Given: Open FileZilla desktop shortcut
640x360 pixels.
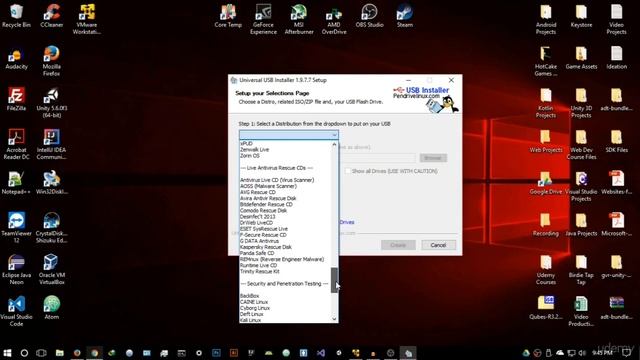Looking at the screenshot, I should pyautogui.click(x=16, y=99).
